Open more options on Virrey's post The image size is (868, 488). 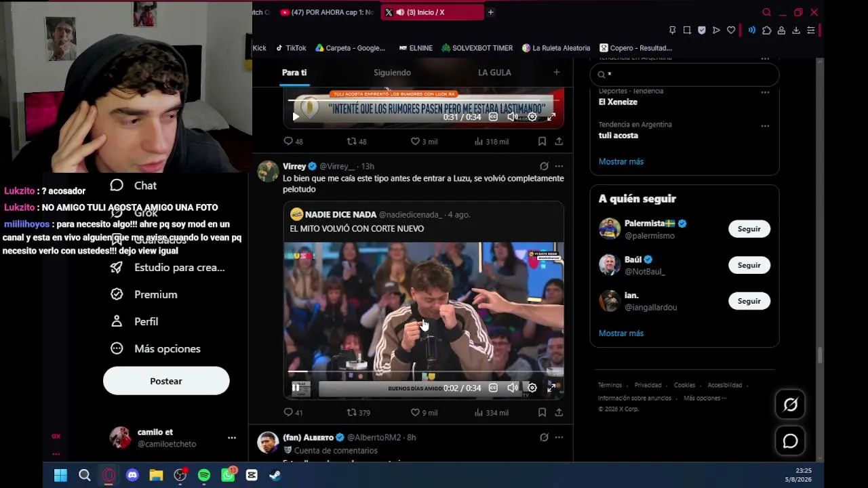point(559,166)
